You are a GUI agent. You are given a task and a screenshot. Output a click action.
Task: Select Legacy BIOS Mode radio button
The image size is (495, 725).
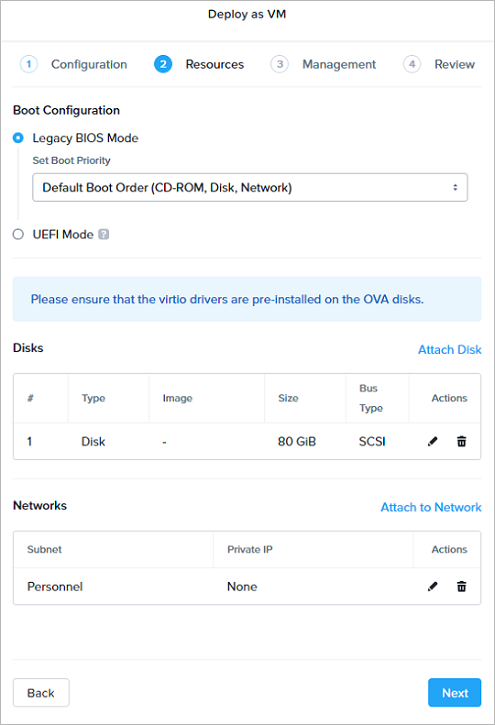[18, 138]
